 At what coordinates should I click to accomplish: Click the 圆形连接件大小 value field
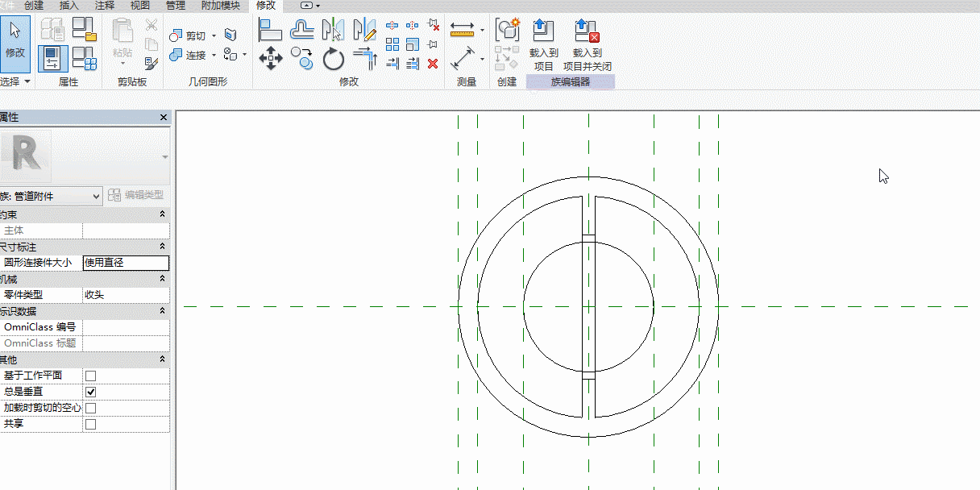pos(126,263)
